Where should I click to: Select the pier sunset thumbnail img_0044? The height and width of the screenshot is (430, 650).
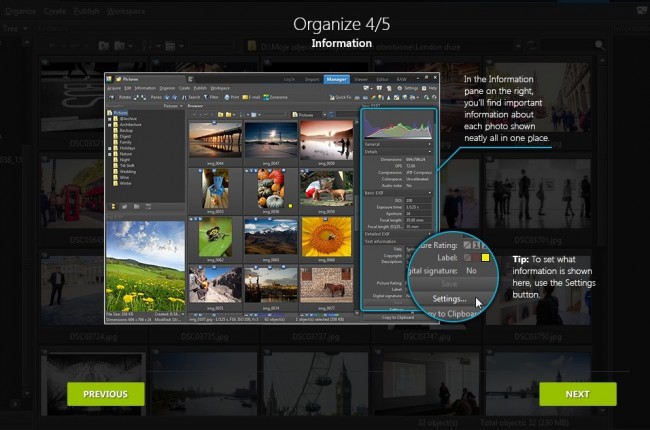click(x=215, y=140)
